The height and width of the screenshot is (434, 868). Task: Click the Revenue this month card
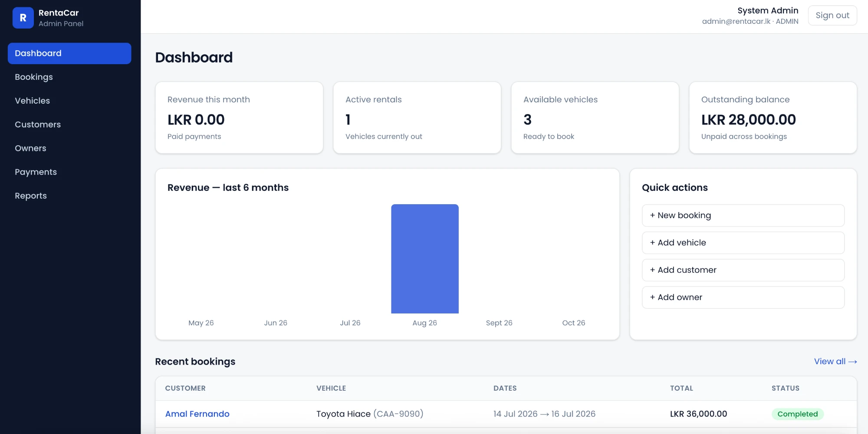point(239,117)
